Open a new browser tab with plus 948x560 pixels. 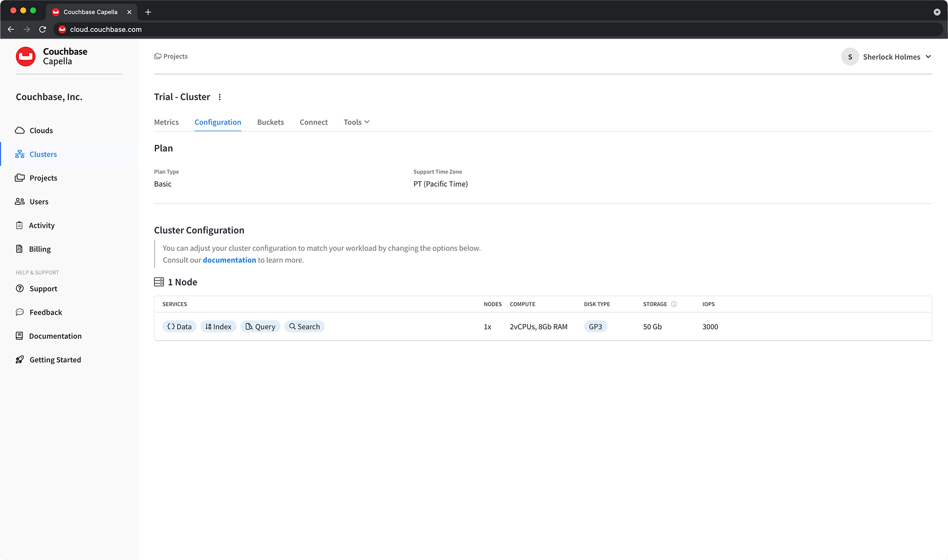coord(148,12)
